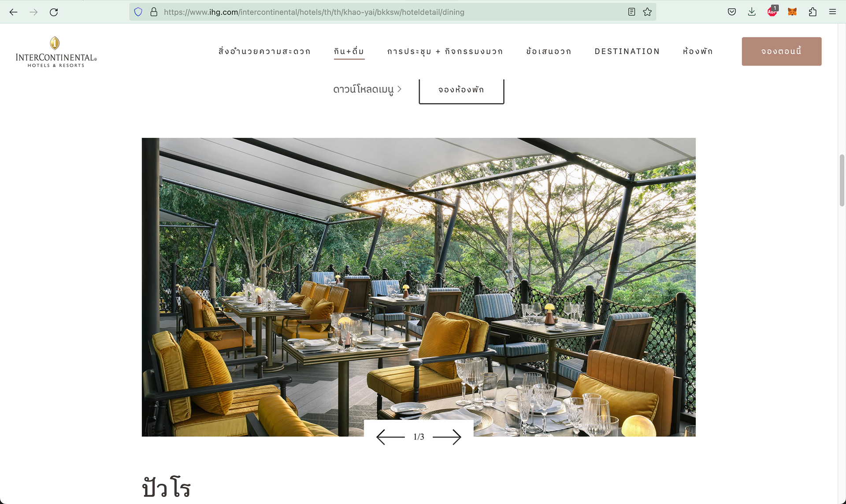Select the DESTINATION menu item

[627, 52]
